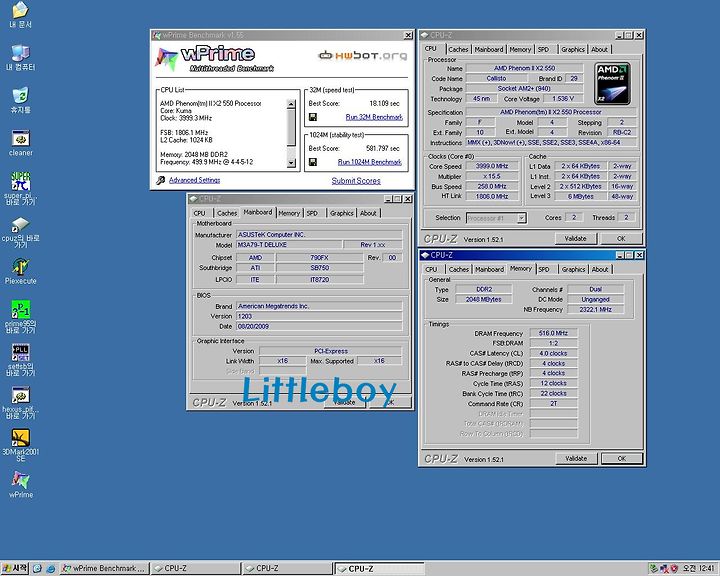720x576 pixels.
Task: Click the DRAM Frequency value 516.0 MHz
Action: 553,333
